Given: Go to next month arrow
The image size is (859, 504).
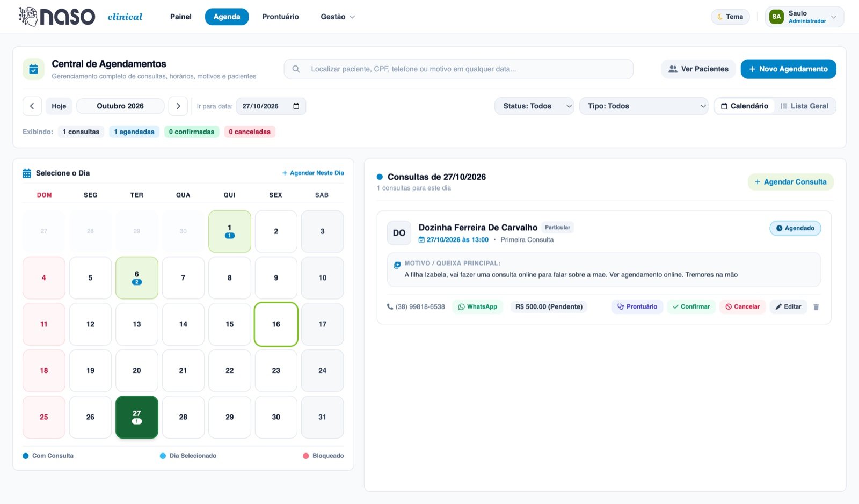Looking at the screenshot, I should pyautogui.click(x=178, y=106).
